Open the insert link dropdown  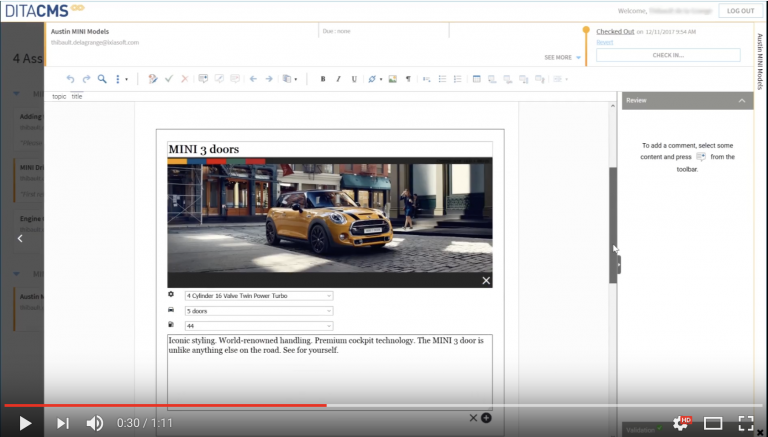375,79
